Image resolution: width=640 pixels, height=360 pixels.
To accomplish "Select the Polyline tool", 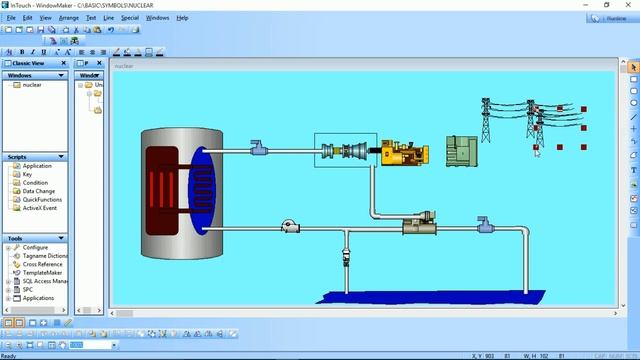I will [x=633, y=141].
